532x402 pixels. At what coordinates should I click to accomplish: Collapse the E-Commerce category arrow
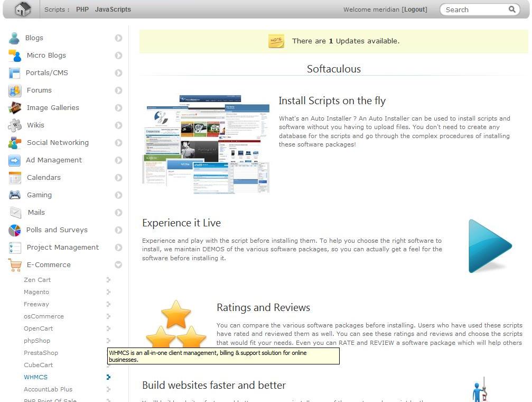click(118, 265)
